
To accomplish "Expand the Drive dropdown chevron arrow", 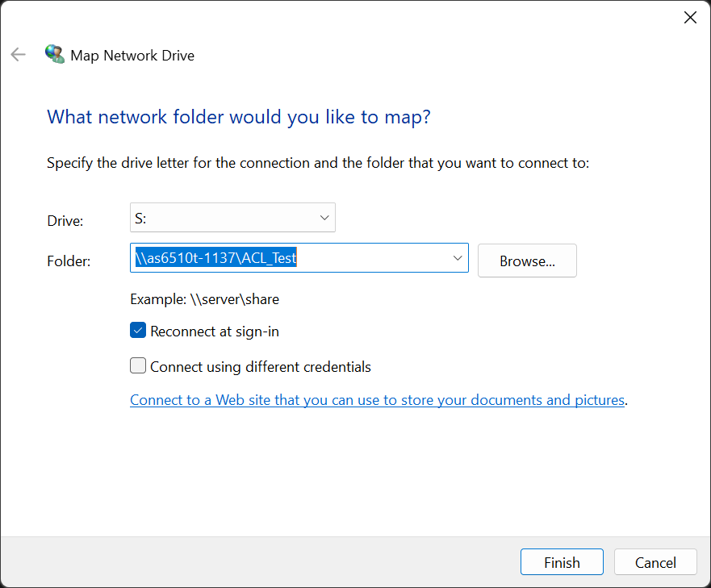I will pyautogui.click(x=324, y=218).
